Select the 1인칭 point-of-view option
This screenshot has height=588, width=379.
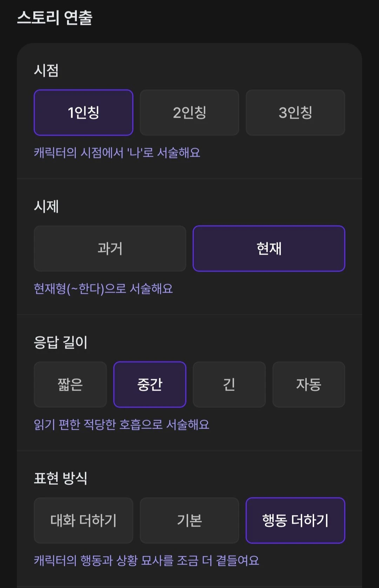84,112
